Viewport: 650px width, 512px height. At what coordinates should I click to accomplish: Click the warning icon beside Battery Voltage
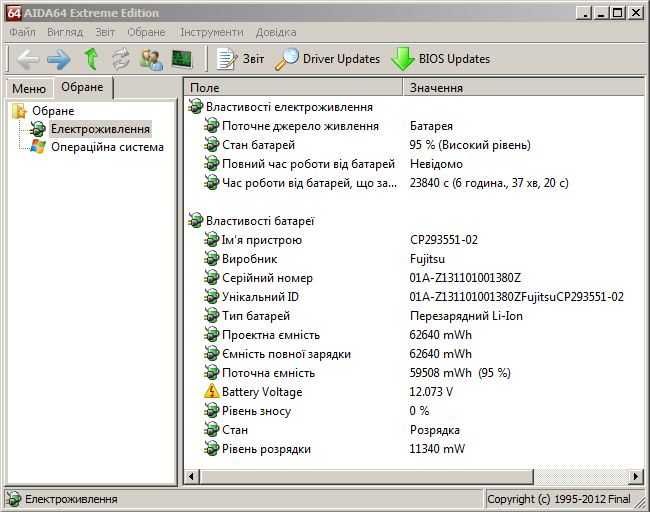[211, 392]
